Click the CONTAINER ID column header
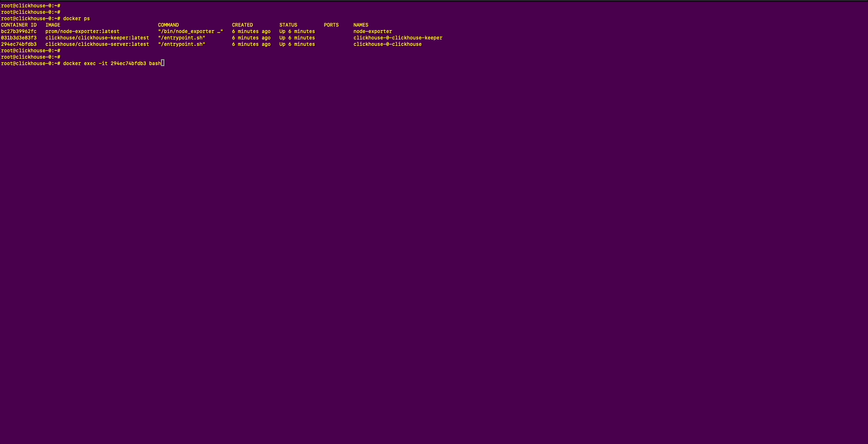 click(x=19, y=25)
